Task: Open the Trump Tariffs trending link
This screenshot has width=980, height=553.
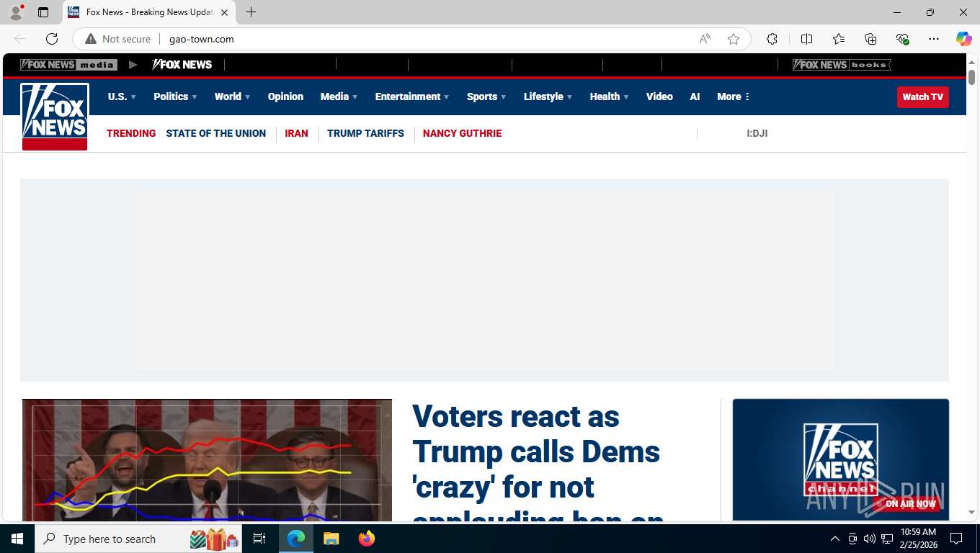Action: tap(365, 133)
